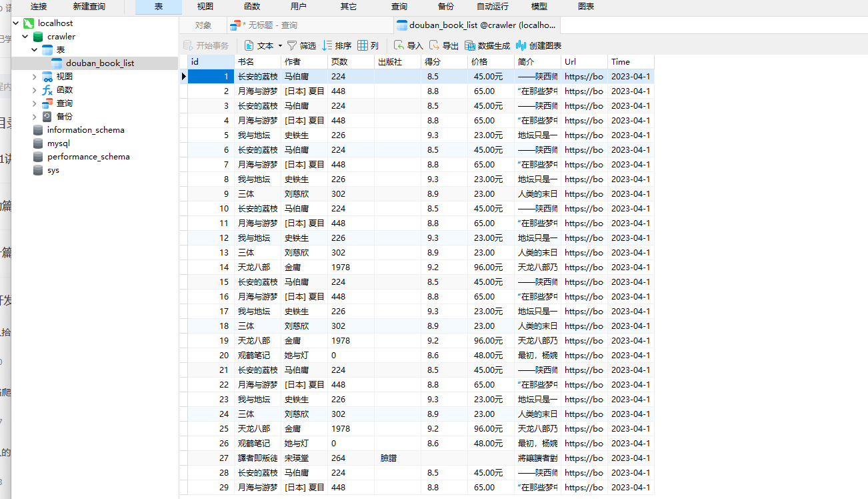
Task: Click cell 臉譜 in 出版社 column
Action: tap(397, 458)
